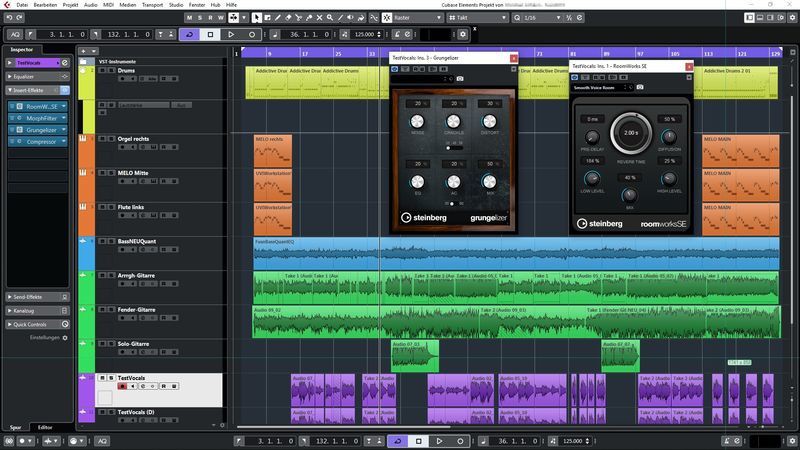Click the transport Stop button
800x450 pixels.
coord(211,34)
